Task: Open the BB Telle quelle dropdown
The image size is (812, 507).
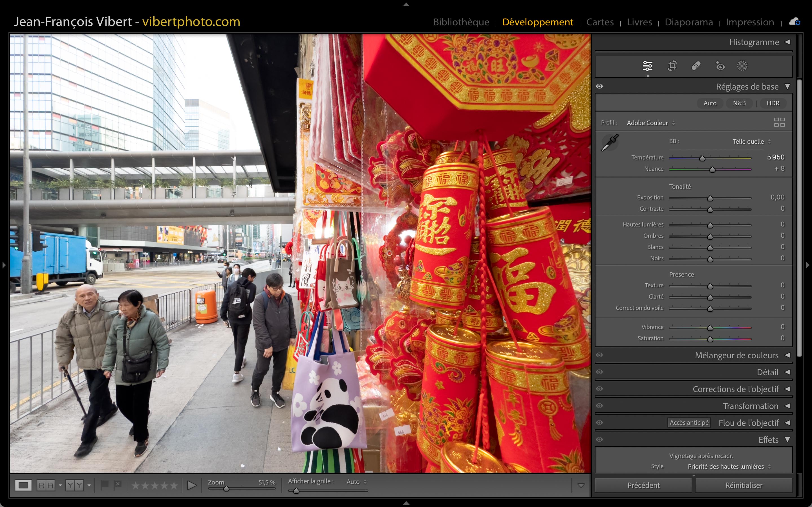Action: [x=751, y=141]
